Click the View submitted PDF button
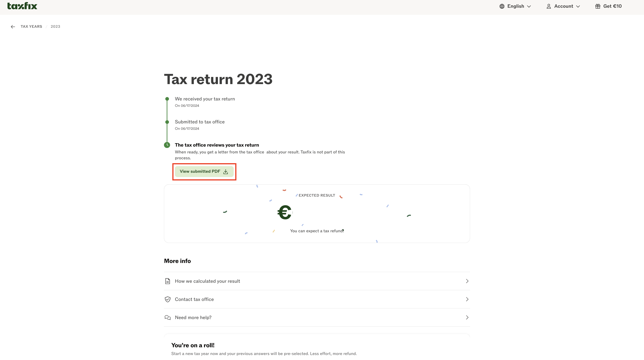 (x=204, y=172)
